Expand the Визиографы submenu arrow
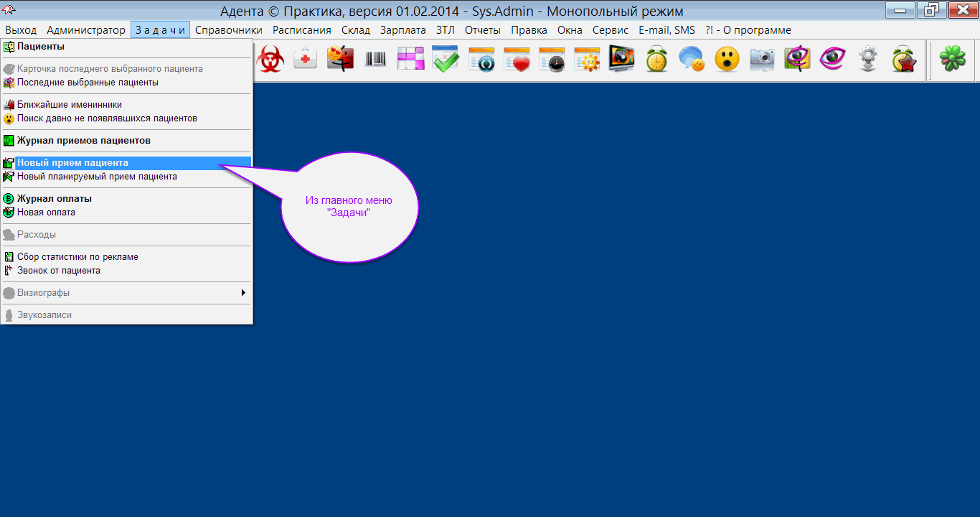This screenshot has height=517, width=980. coord(243,293)
